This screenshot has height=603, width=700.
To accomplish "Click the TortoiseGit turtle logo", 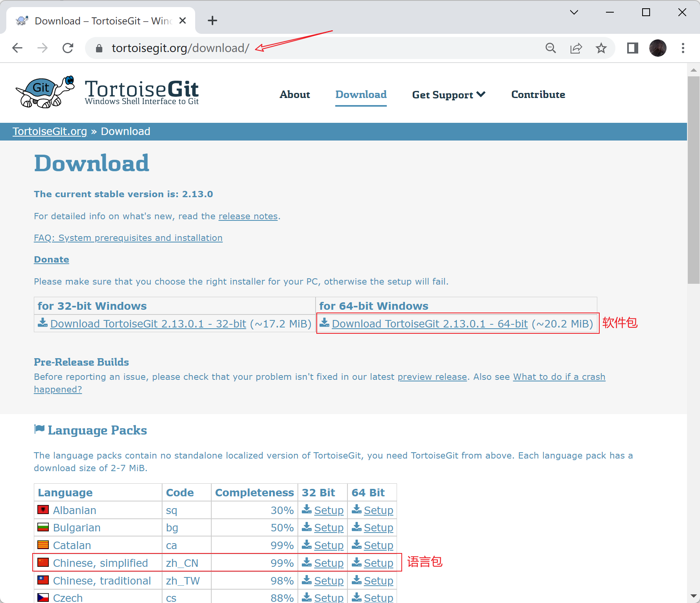I will [x=45, y=92].
